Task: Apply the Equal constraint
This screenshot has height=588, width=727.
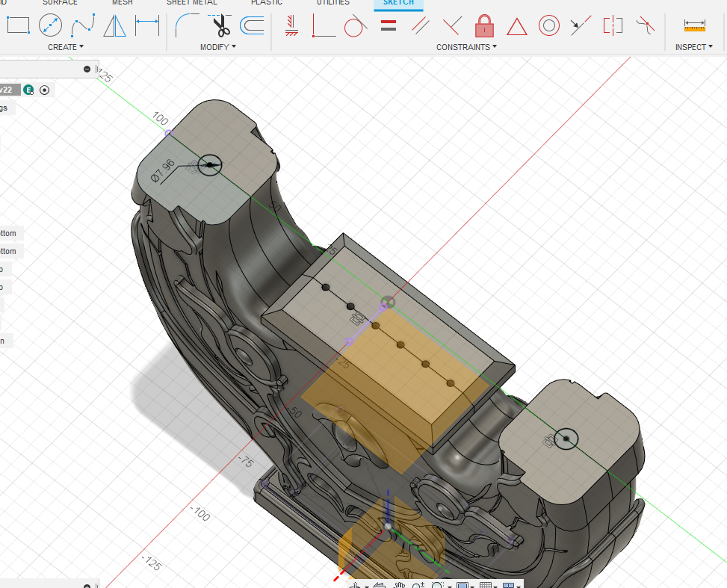Action: (388, 25)
